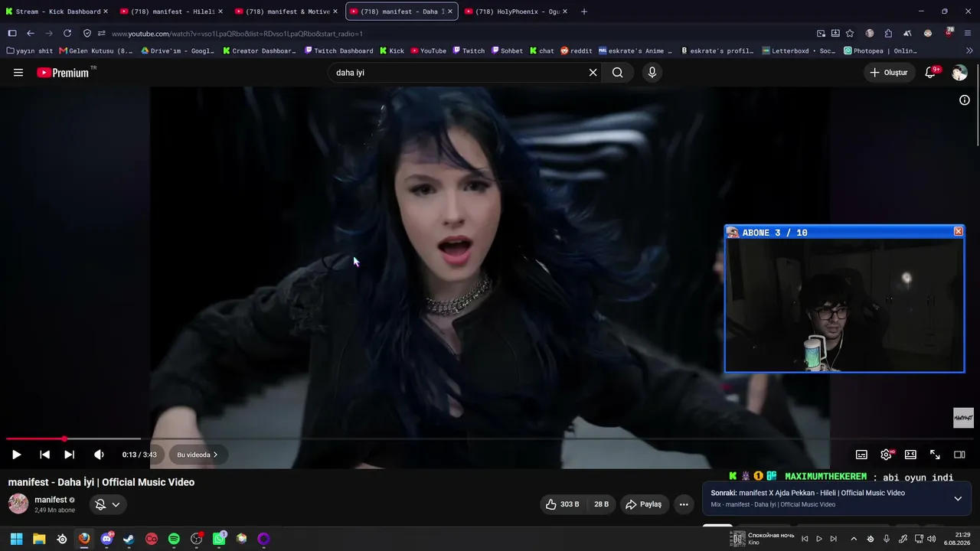
Task: Like the video showing 303 B
Action: click(562, 504)
